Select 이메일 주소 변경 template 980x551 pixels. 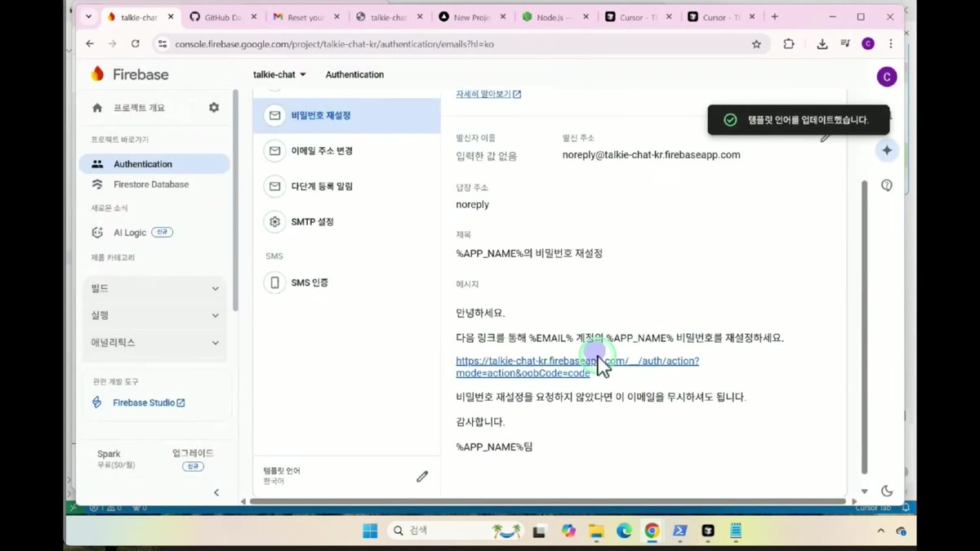(347, 151)
